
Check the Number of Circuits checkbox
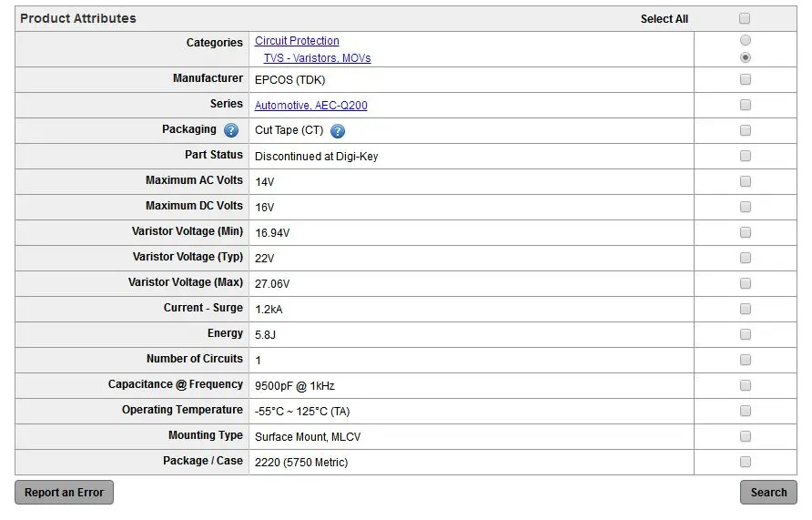(746, 360)
